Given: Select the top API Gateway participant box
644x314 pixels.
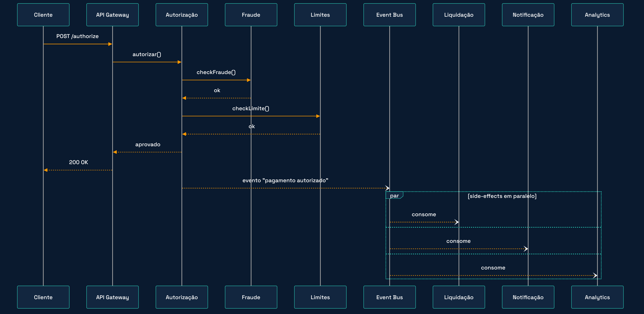Looking at the screenshot, I should pos(112,15).
